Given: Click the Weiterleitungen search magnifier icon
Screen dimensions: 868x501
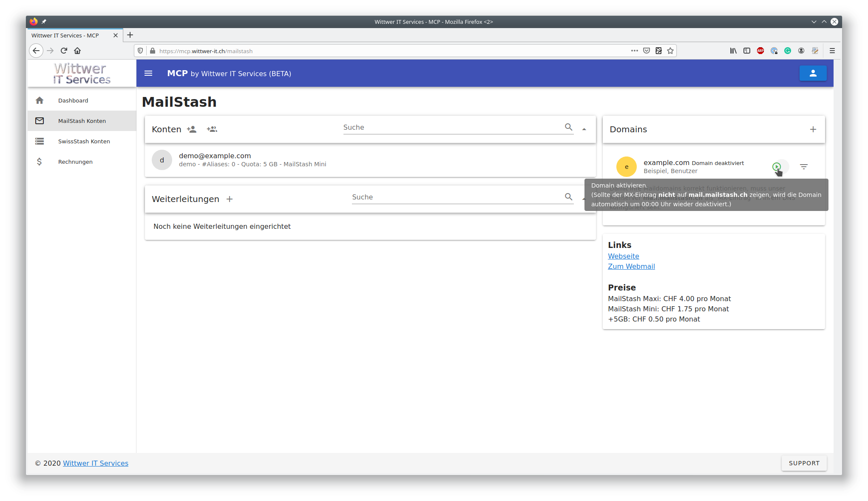Looking at the screenshot, I should (x=568, y=197).
